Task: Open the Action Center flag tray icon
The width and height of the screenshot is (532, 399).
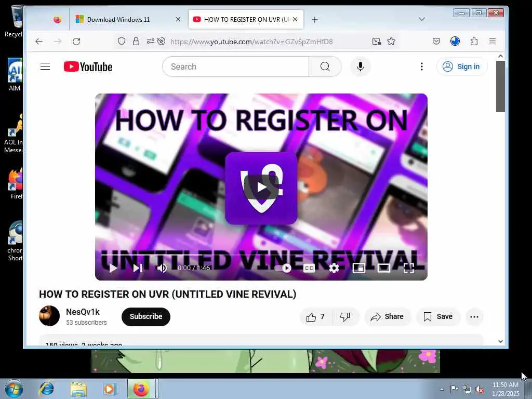Action: (x=454, y=389)
